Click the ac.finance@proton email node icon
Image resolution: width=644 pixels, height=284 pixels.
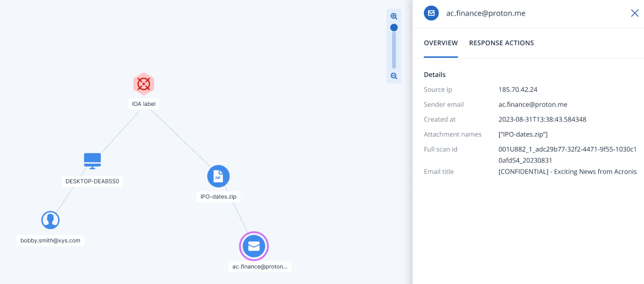[254, 246]
